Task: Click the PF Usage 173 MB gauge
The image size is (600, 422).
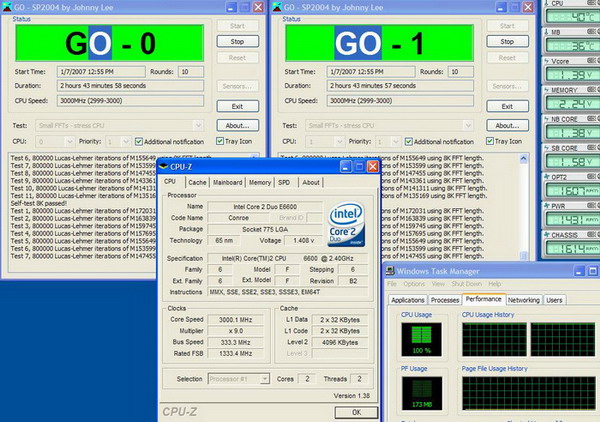Action: tap(422, 393)
